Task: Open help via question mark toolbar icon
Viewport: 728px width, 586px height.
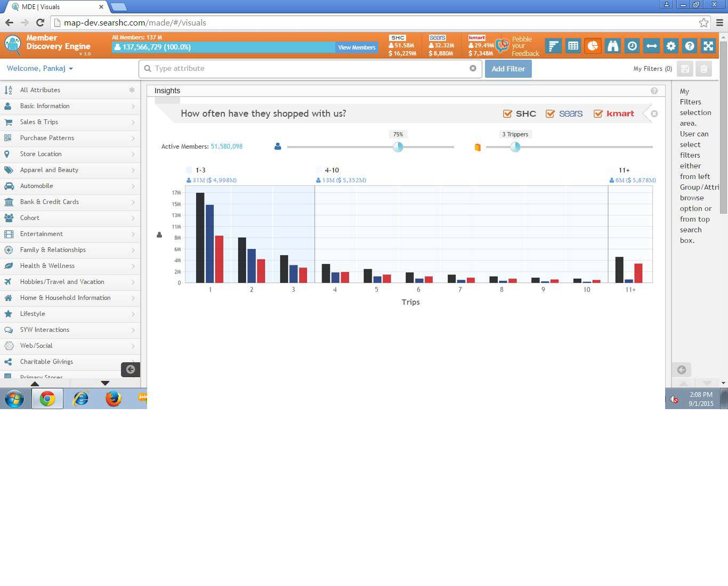Action: click(690, 46)
